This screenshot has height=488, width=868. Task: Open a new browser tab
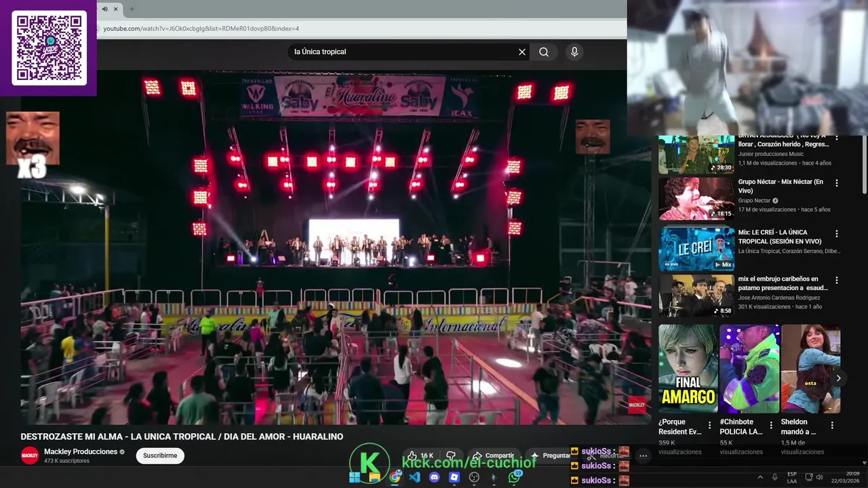(x=132, y=9)
